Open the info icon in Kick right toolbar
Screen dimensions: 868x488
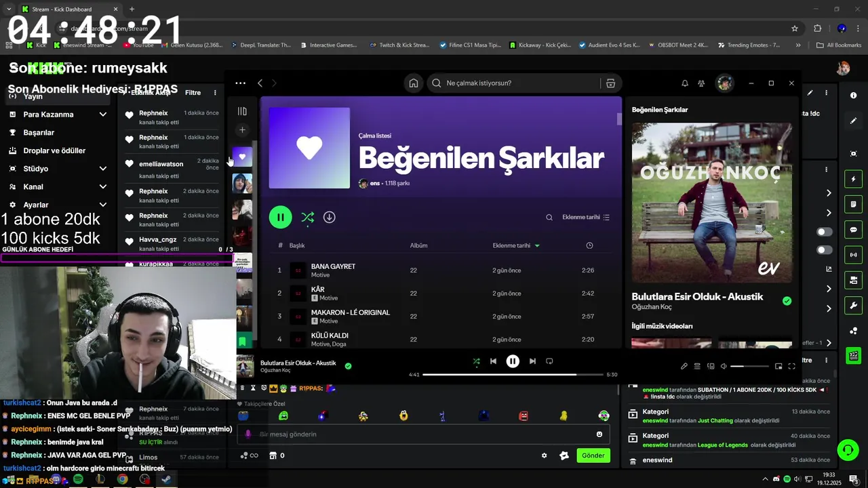pyautogui.click(x=853, y=96)
